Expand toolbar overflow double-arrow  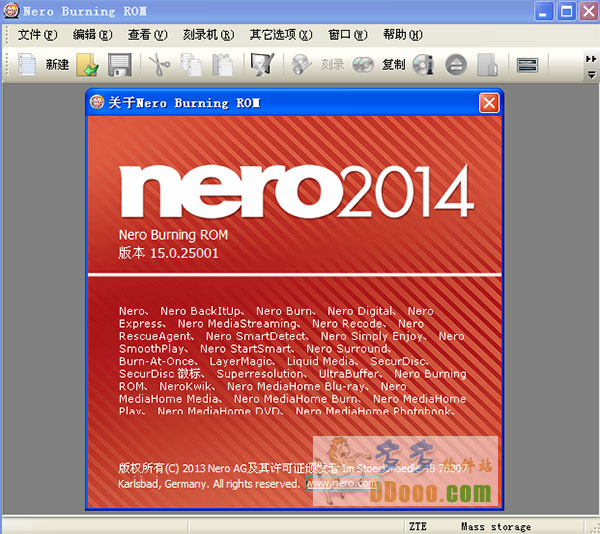[x=591, y=59]
